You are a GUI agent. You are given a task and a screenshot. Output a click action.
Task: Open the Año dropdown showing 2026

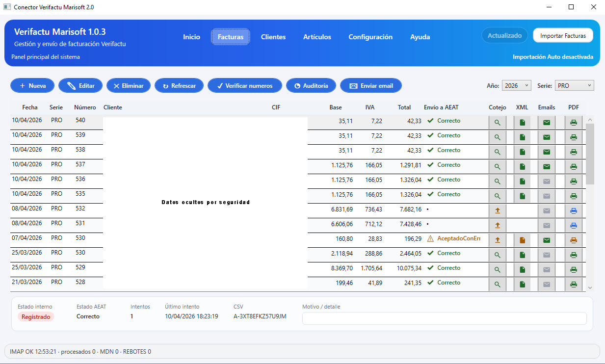(517, 85)
